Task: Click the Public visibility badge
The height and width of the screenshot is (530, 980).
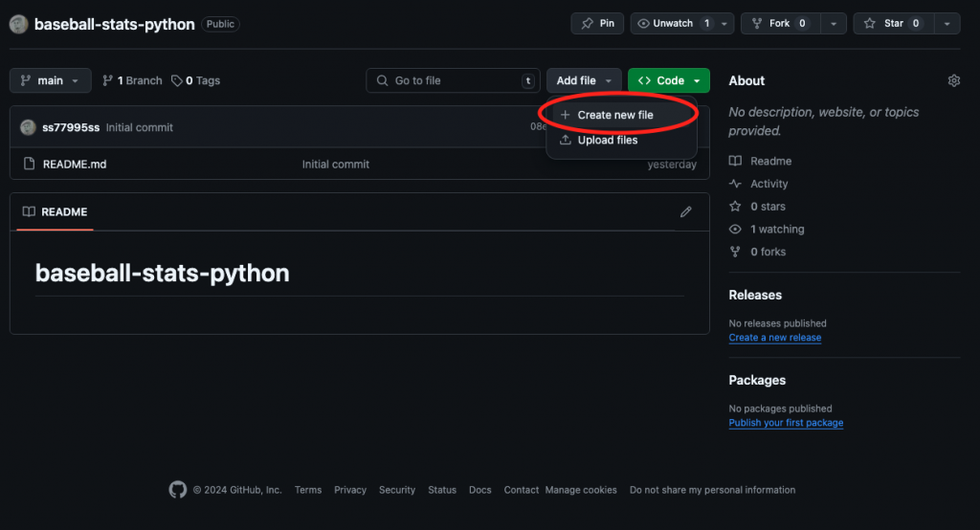Action: point(220,24)
